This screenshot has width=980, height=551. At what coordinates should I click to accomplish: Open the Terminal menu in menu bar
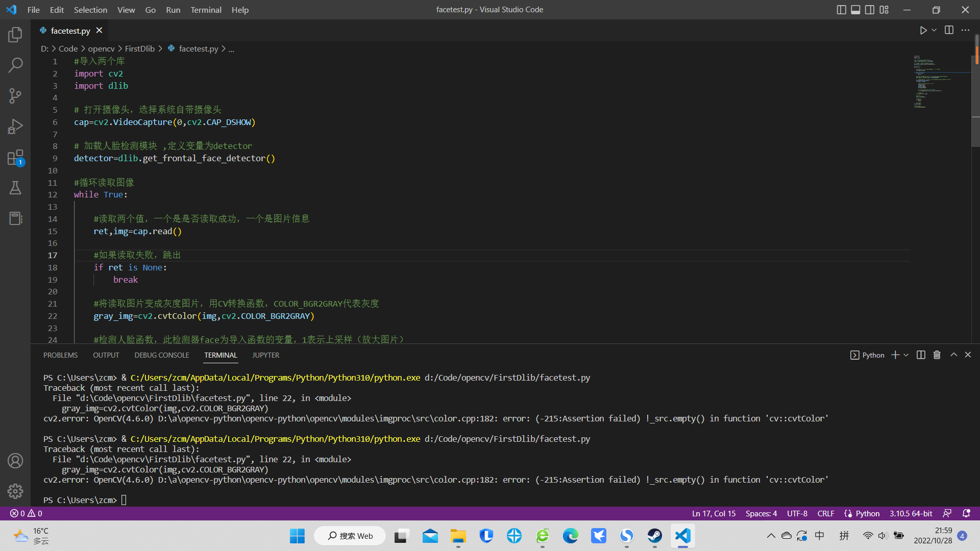pyautogui.click(x=206, y=10)
